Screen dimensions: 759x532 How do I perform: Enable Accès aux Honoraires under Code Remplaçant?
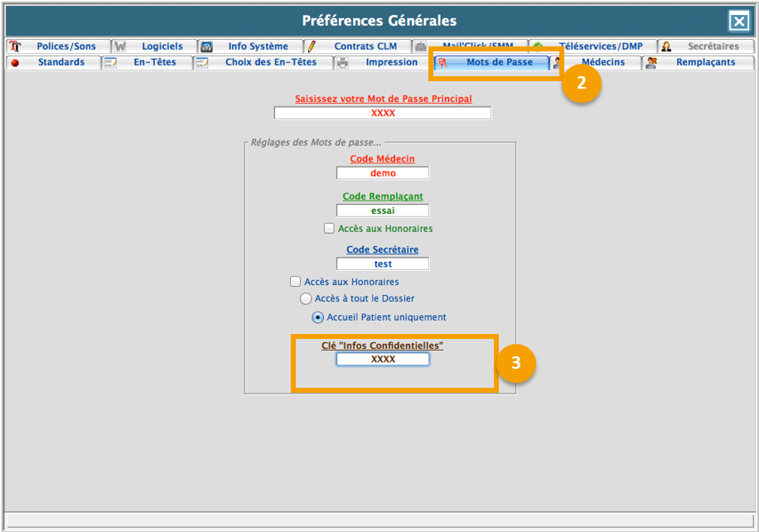point(329,229)
